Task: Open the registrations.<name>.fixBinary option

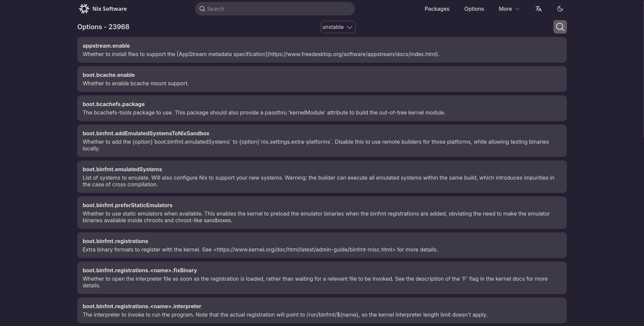Action: [140, 270]
